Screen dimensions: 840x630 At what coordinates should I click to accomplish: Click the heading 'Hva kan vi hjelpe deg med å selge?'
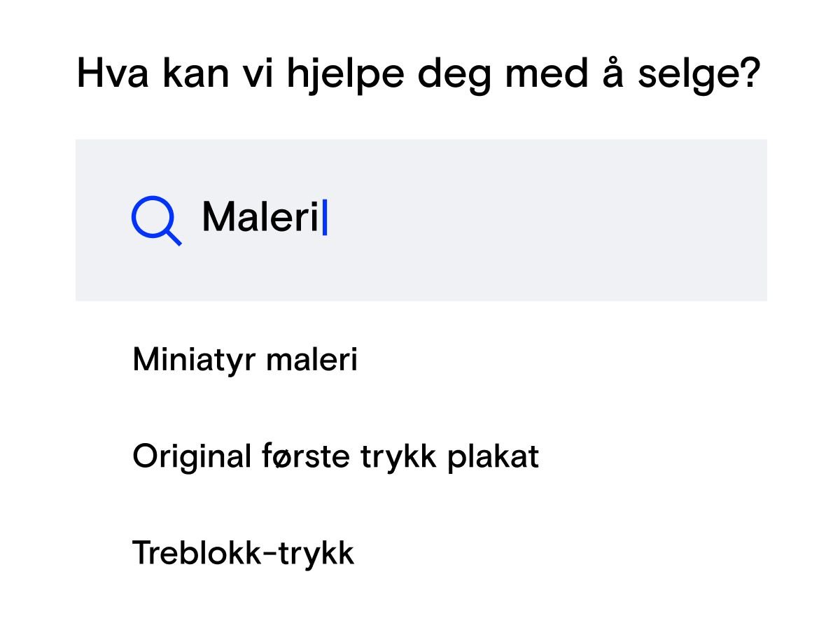click(418, 73)
